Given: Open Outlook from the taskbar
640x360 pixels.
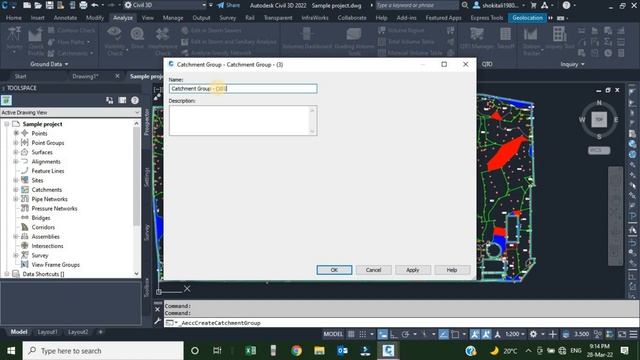Looking at the screenshot, I should 342,351.
